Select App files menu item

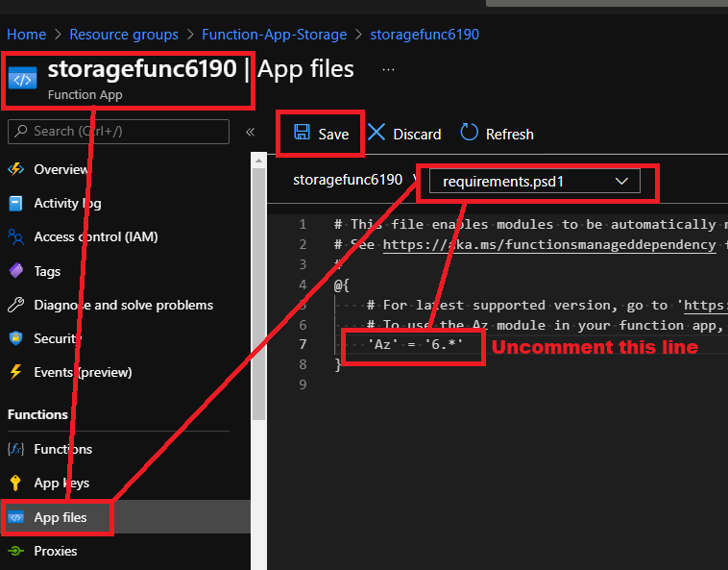[x=126, y=517]
